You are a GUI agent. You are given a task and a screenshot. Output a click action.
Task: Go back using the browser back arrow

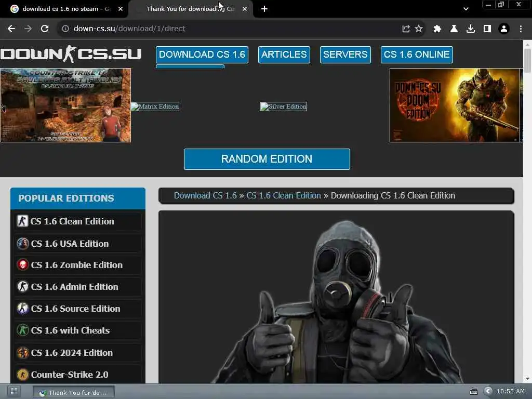tap(11, 29)
